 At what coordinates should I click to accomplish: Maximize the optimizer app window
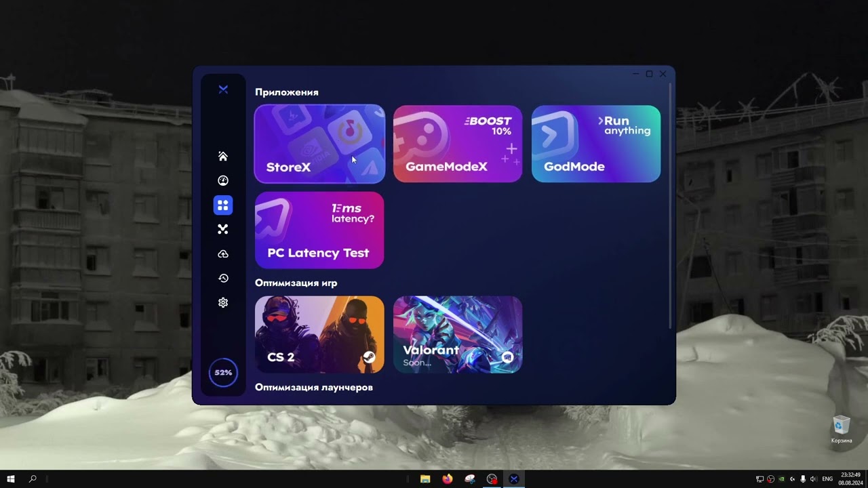[x=649, y=74]
